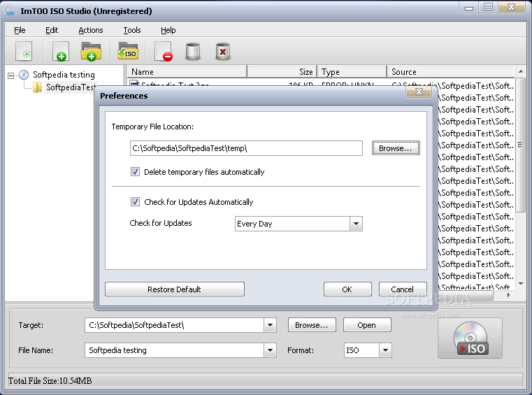Click the trash bin with red X icon
Screen dimensions: 532x395
[223, 52]
